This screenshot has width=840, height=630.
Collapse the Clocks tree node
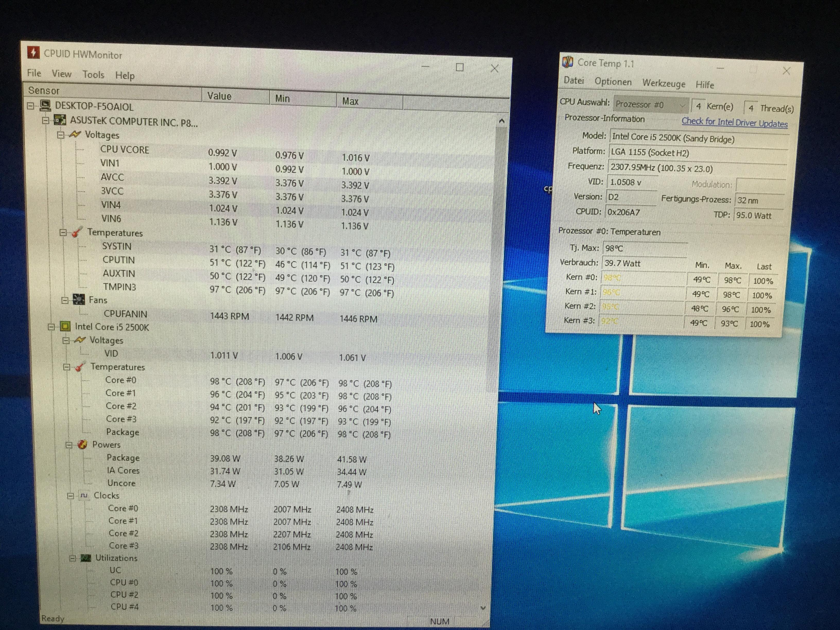coord(70,496)
